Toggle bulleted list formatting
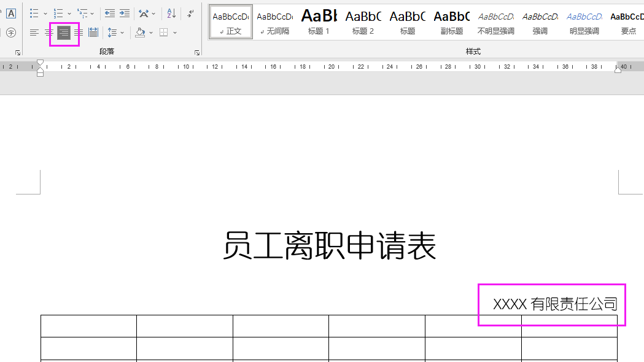Viewport: 644px width, 362px height. (34, 12)
